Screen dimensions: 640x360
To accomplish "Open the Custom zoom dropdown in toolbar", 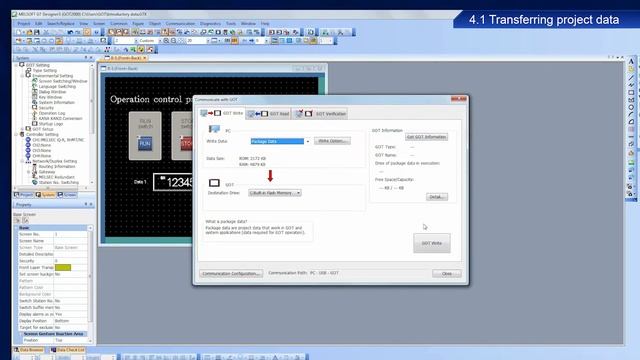I will tap(159, 41).
